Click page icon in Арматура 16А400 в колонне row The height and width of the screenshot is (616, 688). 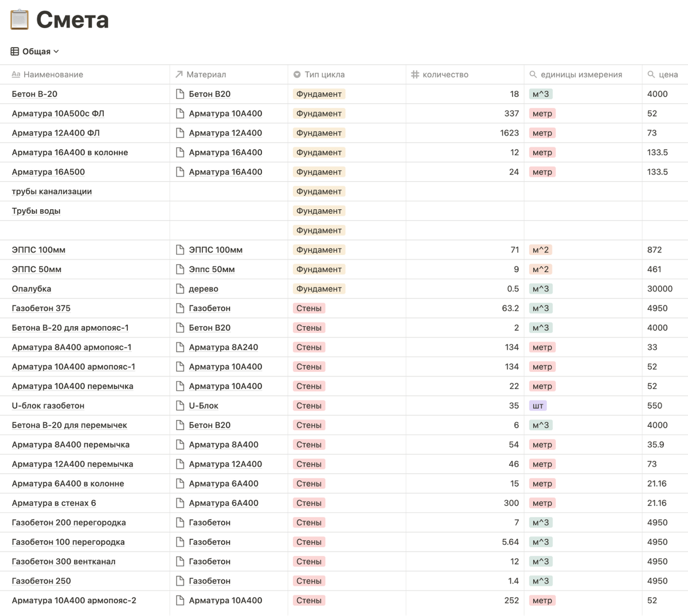coord(180,152)
